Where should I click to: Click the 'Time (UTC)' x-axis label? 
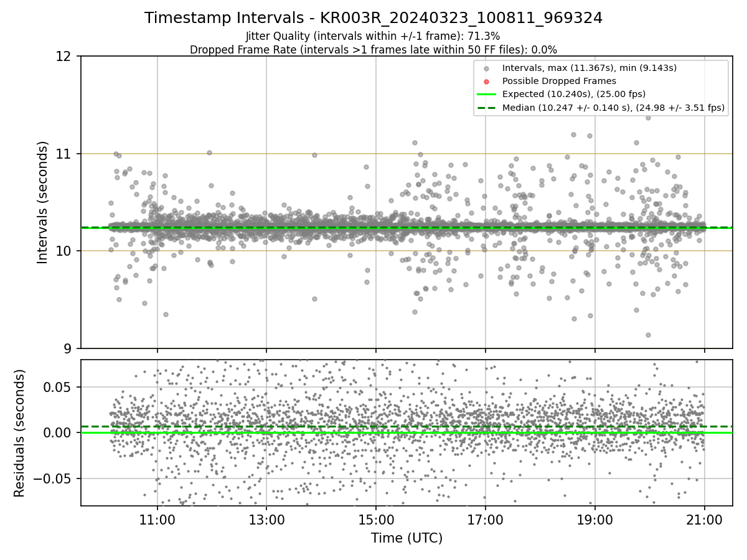pos(406,538)
